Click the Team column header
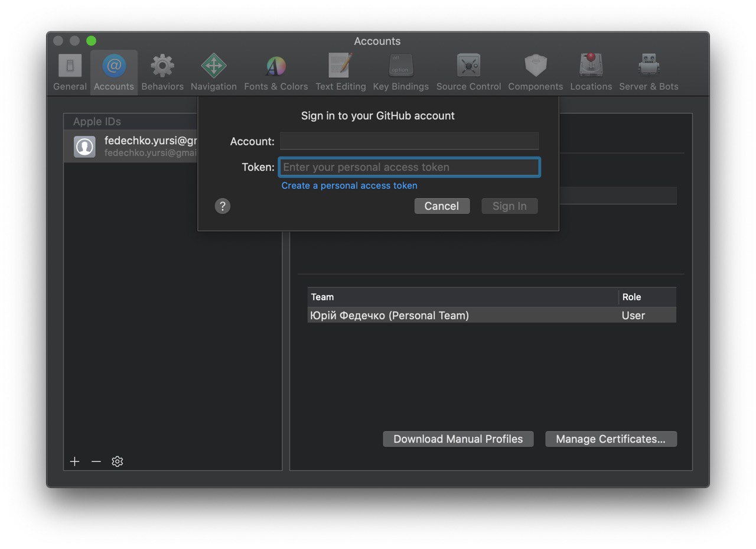The width and height of the screenshot is (756, 549). 462,297
